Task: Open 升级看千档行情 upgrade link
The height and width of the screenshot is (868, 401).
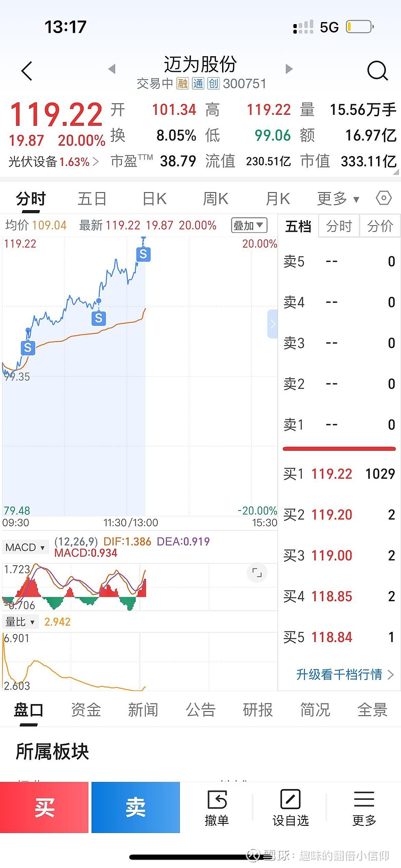Action: pyautogui.click(x=345, y=674)
